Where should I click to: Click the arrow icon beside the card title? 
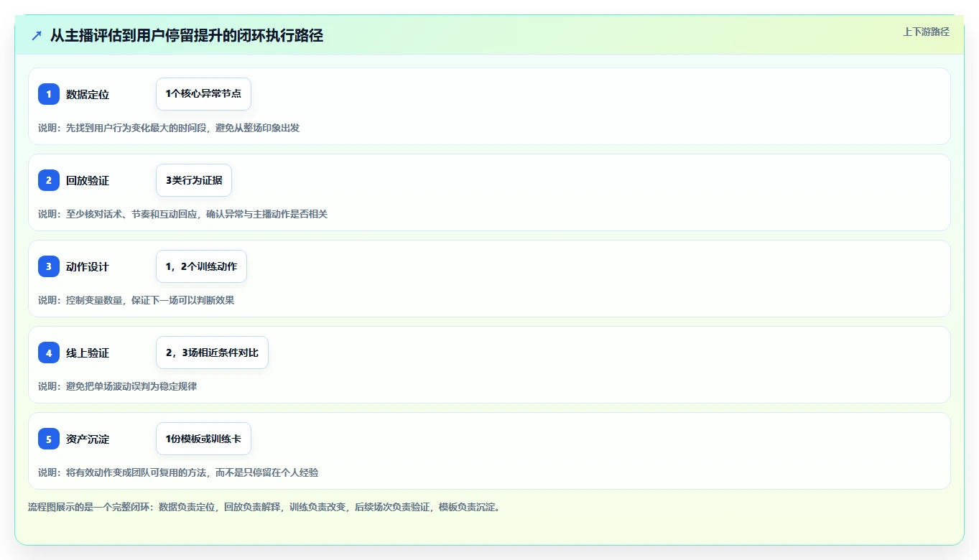pyautogui.click(x=37, y=35)
